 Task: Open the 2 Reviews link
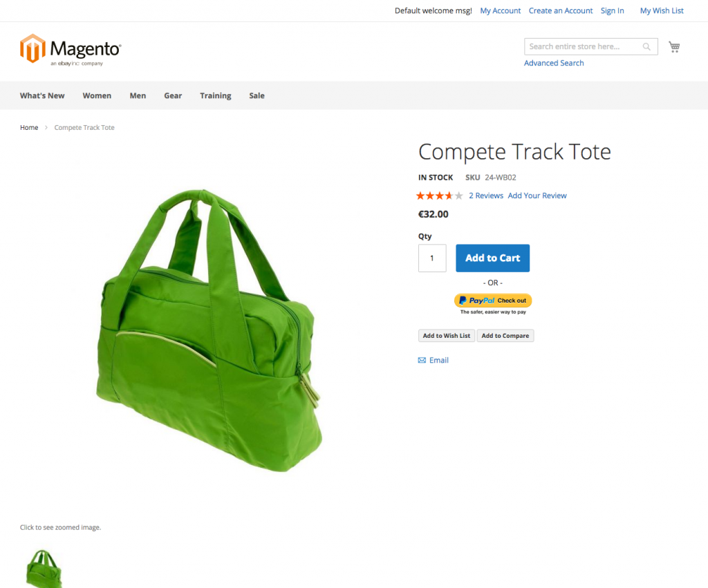pos(486,196)
